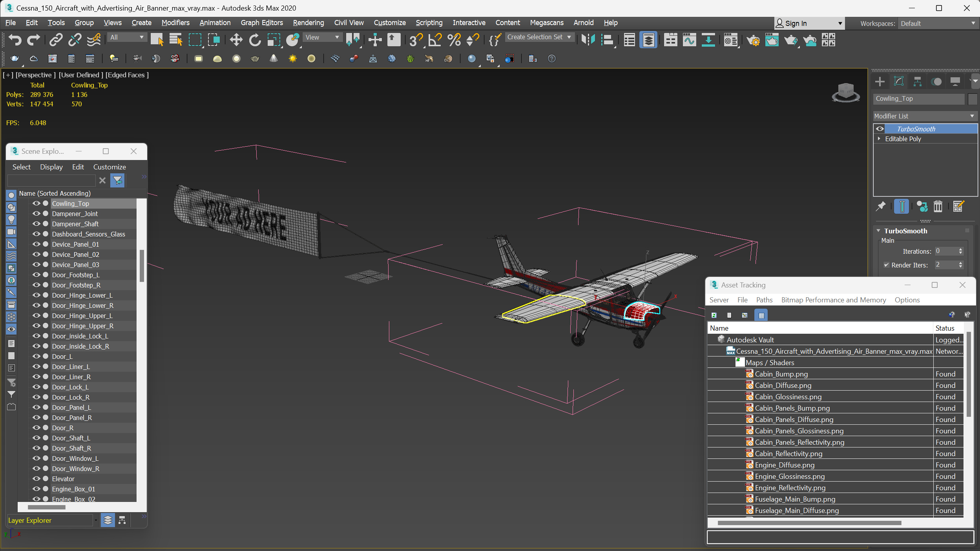This screenshot has height=551, width=980.
Task: Click the viewport [+] general label
Action: (x=8, y=75)
